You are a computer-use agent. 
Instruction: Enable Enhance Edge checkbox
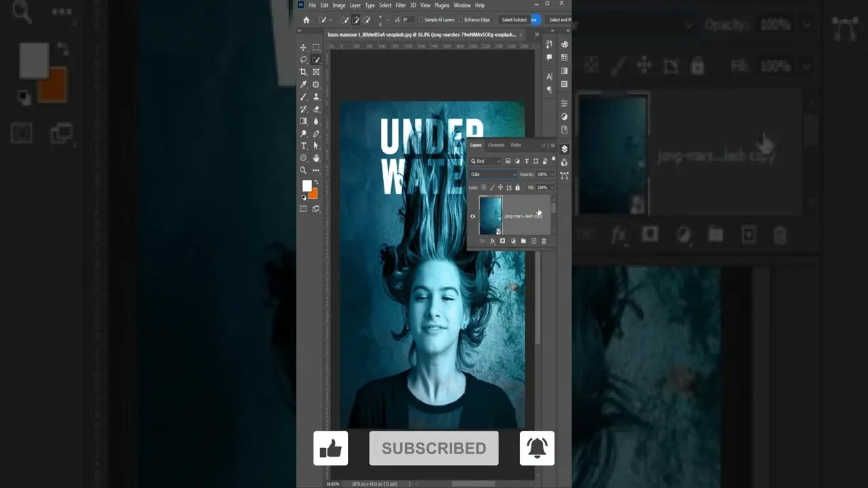click(461, 20)
